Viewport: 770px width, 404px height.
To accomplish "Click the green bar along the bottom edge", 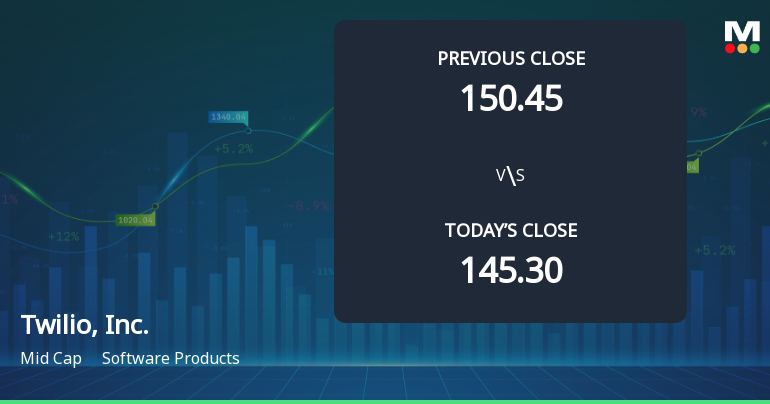I will [x=385, y=401].
